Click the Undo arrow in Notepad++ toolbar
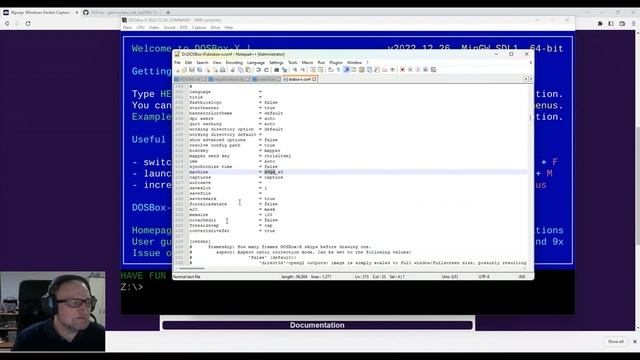The width and height of the screenshot is (640, 360). [258, 70]
